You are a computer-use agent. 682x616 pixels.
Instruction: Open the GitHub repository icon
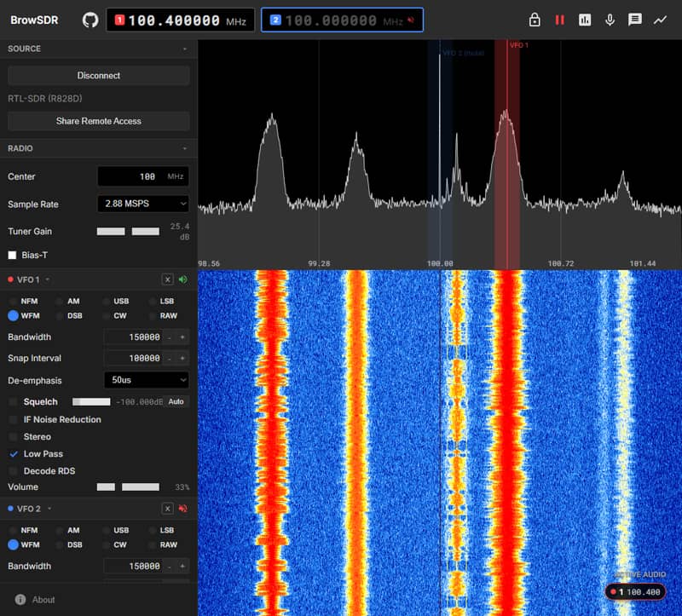coord(90,20)
